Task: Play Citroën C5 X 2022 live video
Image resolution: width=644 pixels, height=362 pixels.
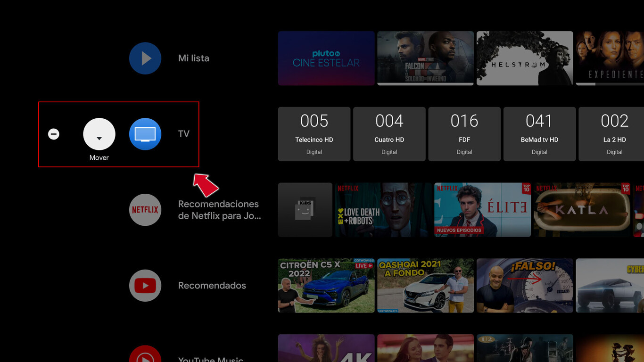Action: pyautogui.click(x=326, y=286)
